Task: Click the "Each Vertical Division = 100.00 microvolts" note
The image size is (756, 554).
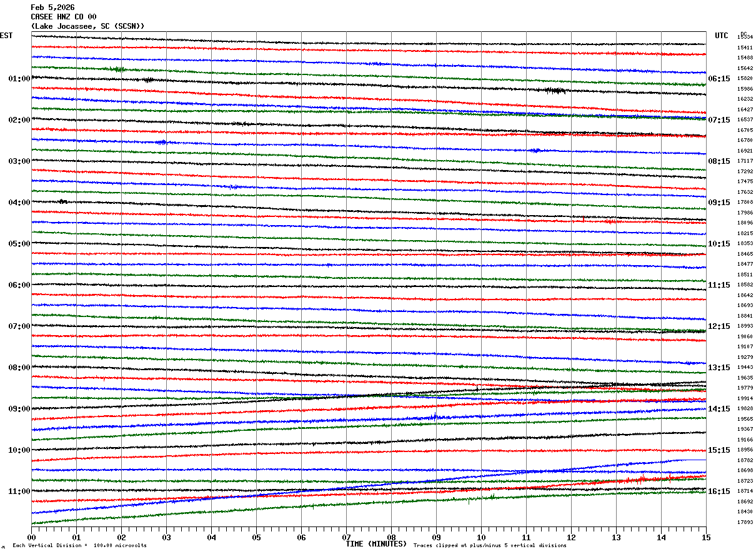Action: click(79, 546)
